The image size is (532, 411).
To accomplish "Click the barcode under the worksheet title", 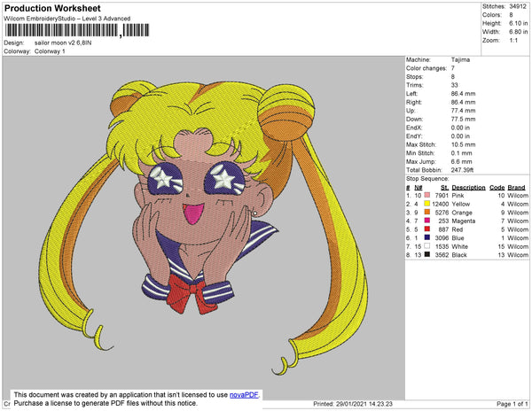I will click(x=77, y=30).
